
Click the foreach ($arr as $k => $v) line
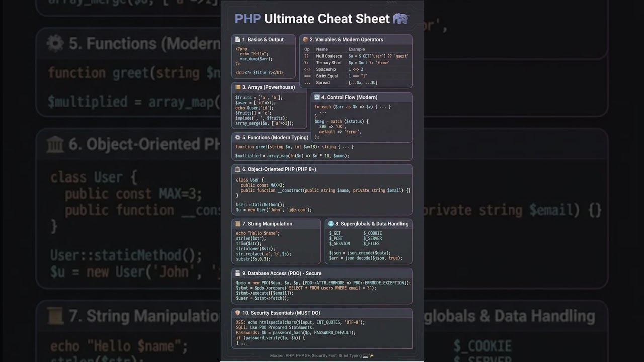coord(353,107)
